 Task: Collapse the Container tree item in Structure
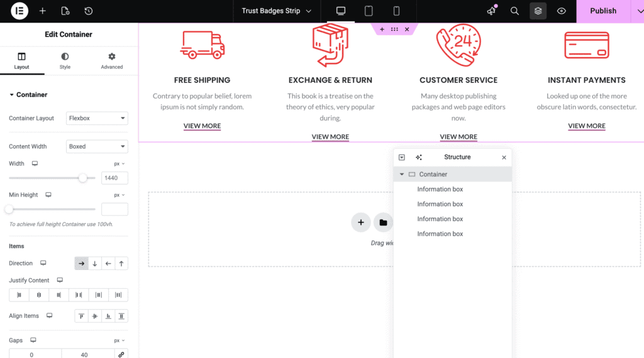(402, 174)
